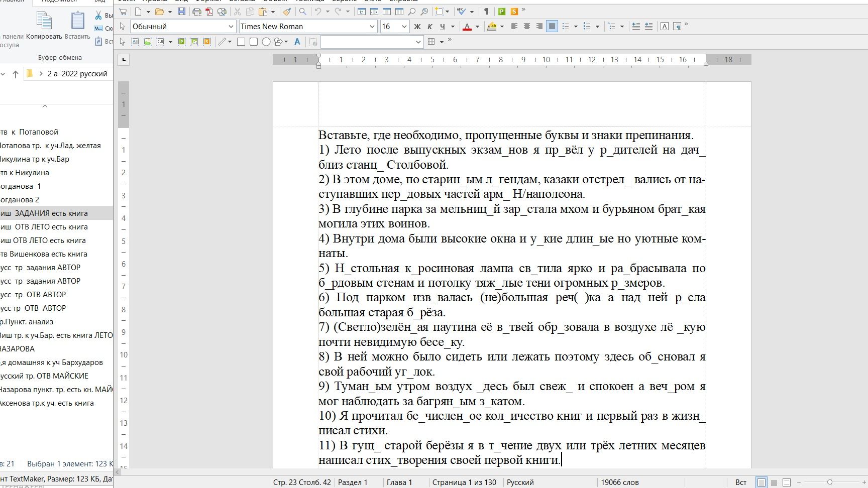Open search with the magnifier icon
The width and height of the screenshot is (868, 488).
pyautogui.click(x=302, y=12)
